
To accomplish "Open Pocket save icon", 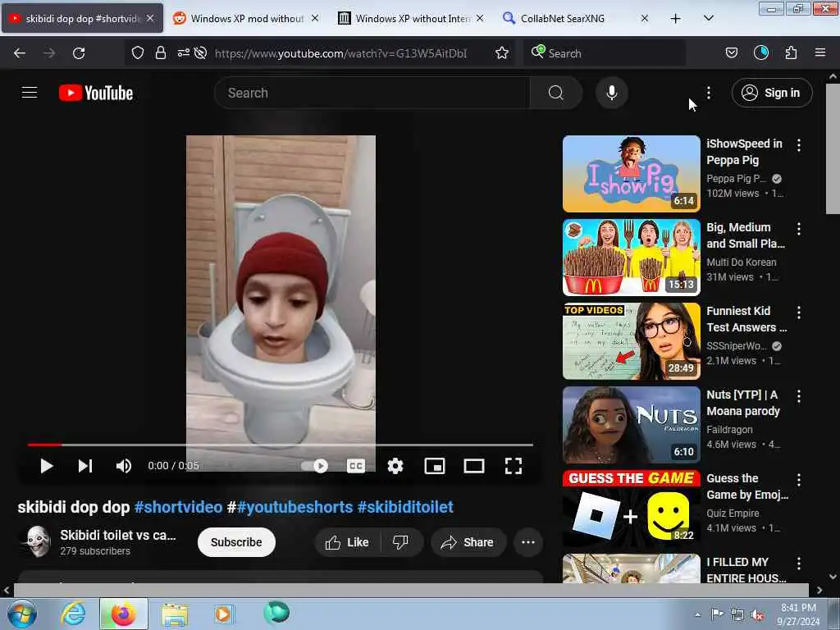I will tap(732, 52).
